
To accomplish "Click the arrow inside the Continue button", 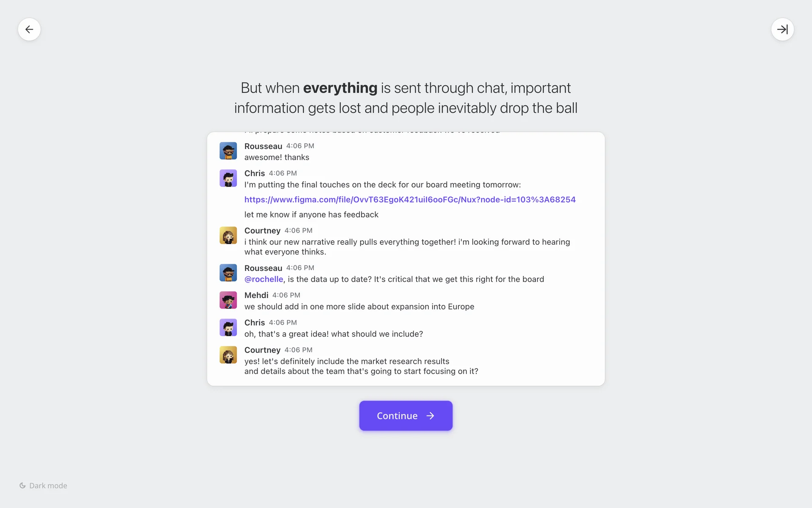I will [x=430, y=416].
